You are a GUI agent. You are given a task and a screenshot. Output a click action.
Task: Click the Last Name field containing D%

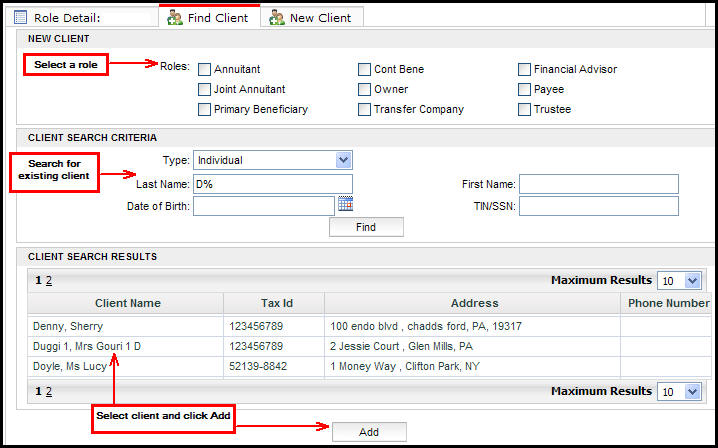[x=273, y=184]
